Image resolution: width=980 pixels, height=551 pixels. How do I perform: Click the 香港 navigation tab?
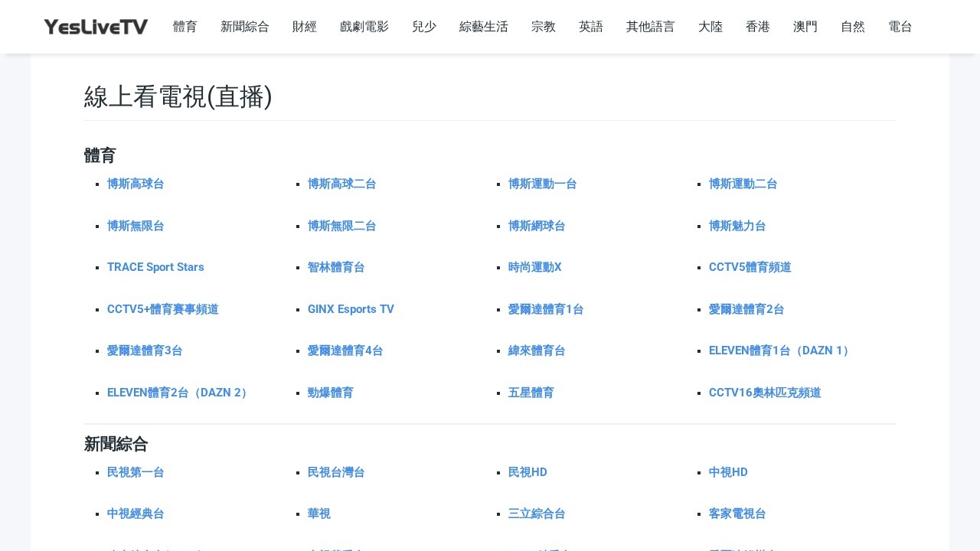(758, 27)
